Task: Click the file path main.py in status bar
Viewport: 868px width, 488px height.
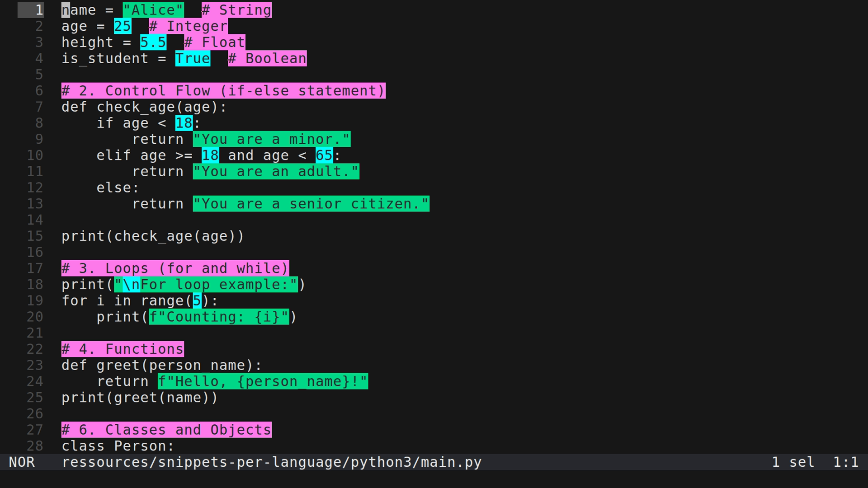Action: 271,462
